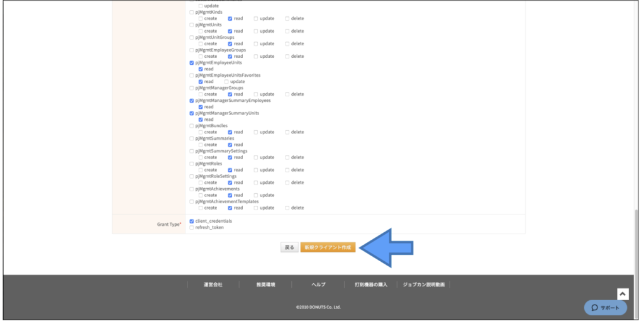The height and width of the screenshot is (326, 644).
Task: Check the pjMgmtBundles parent checkbox
Action: [x=192, y=126]
